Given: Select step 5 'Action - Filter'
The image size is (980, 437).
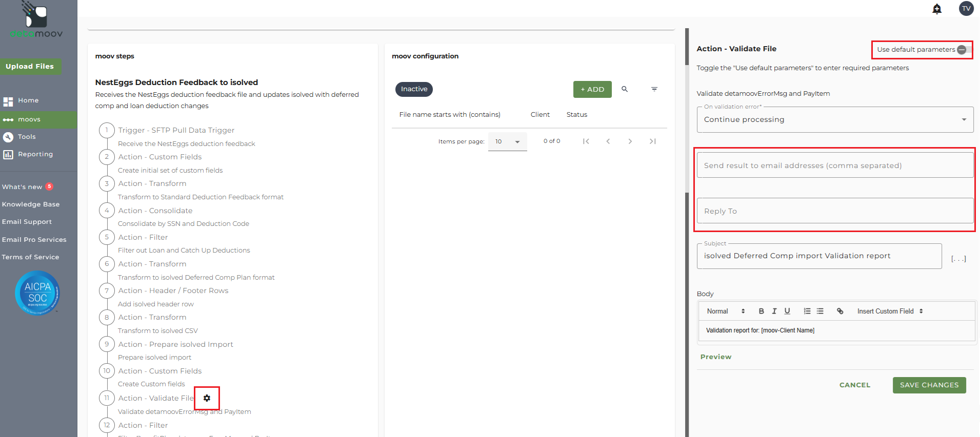Looking at the screenshot, I should 143,237.
